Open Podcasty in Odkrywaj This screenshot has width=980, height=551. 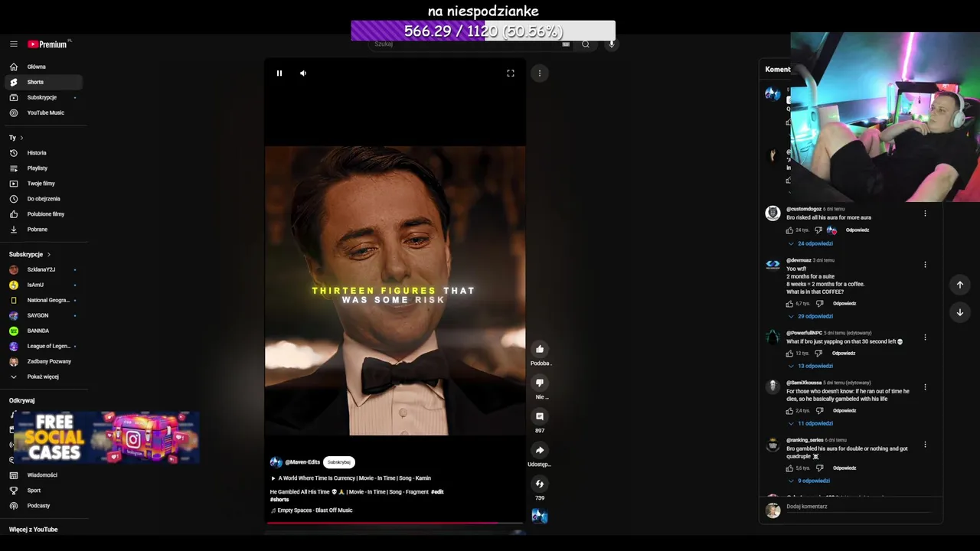click(x=44, y=506)
